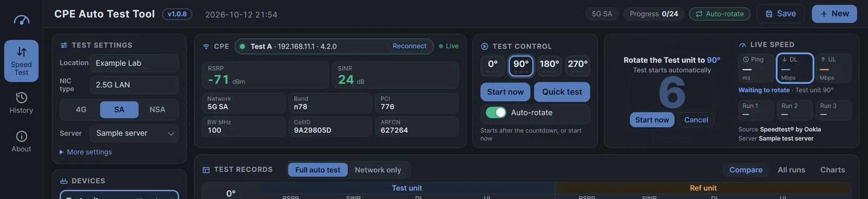Click the ARFCN 627264 cell
868x199 pixels.
[417, 126]
